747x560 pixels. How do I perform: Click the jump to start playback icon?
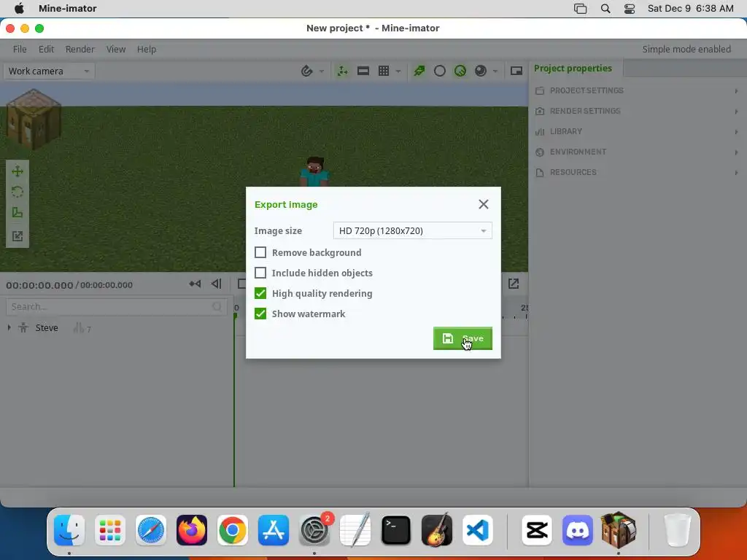(195, 284)
